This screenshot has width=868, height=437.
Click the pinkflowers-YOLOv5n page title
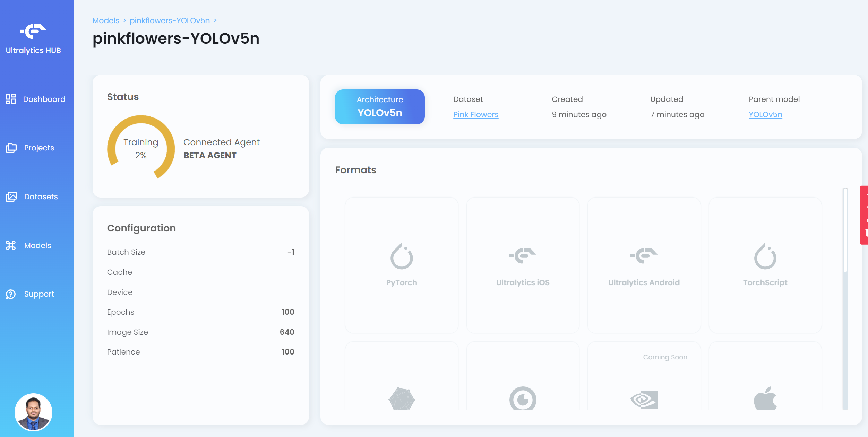176,38
